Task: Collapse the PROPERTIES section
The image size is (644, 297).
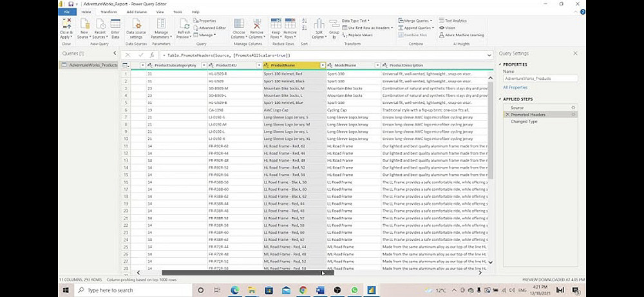Action: pyautogui.click(x=500, y=64)
